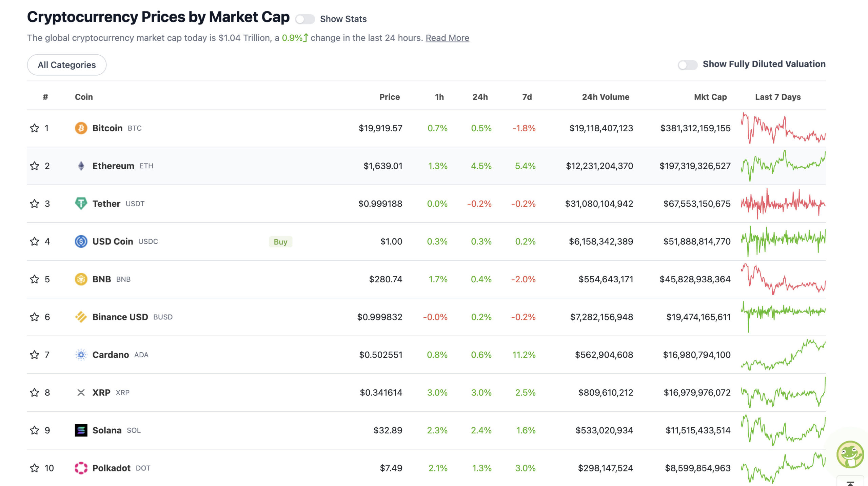View Tether 7-day sparkline chart

click(783, 204)
